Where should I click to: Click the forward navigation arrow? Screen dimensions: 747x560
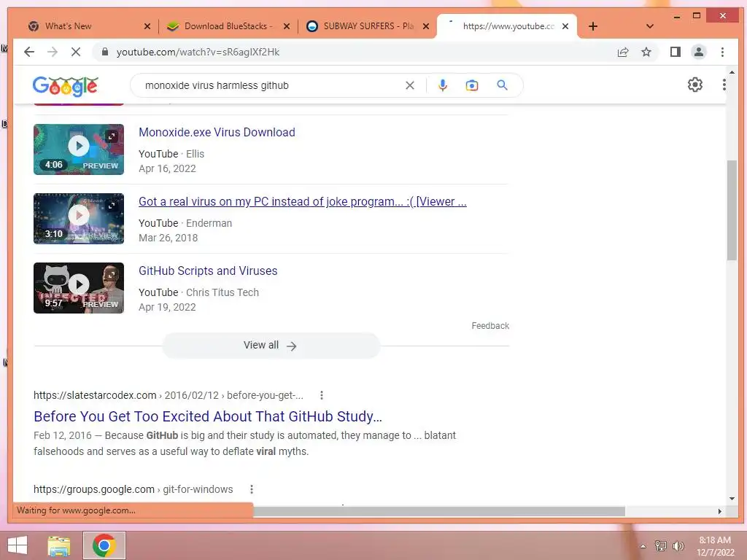53,52
